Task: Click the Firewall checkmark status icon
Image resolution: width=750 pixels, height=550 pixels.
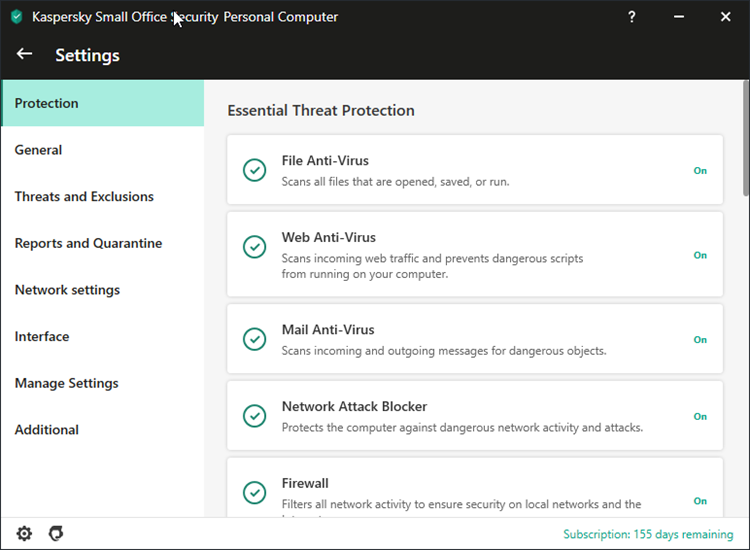Action: tap(254, 493)
